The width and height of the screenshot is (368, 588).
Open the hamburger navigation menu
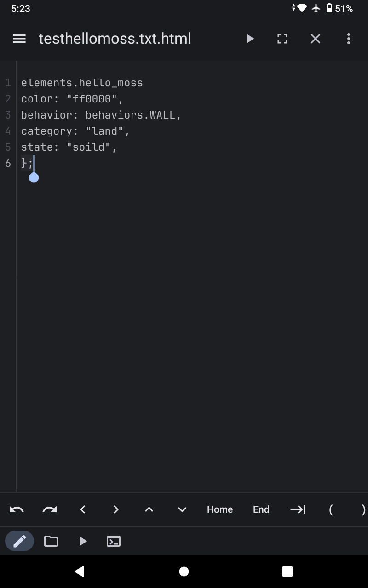(x=19, y=39)
